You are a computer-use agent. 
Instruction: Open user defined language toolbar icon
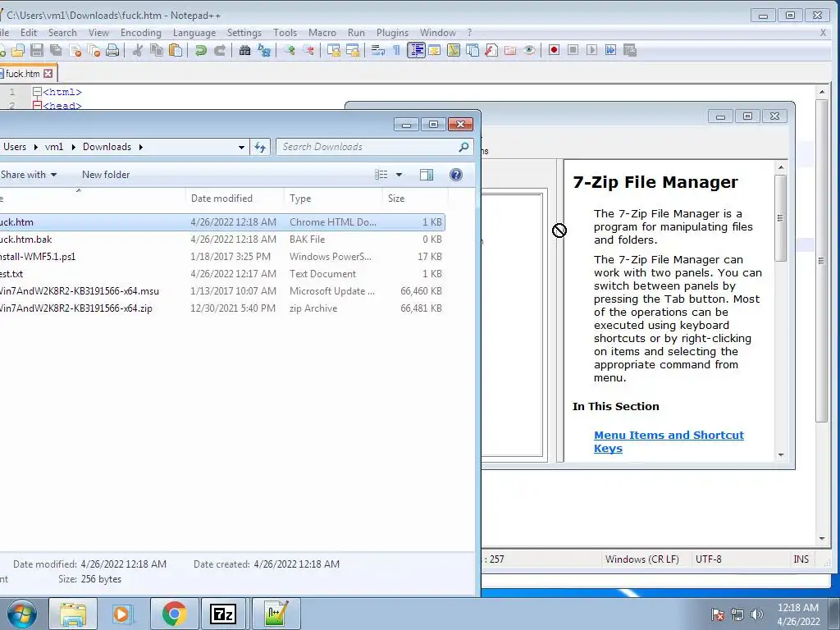coord(435,50)
